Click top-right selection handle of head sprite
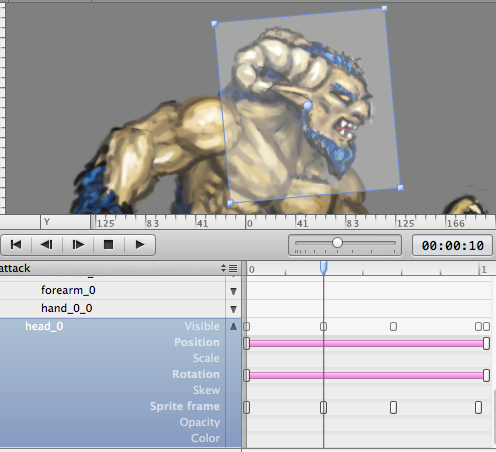Image resolution: width=496 pixels, height=452 pixels. coord(384,8)
